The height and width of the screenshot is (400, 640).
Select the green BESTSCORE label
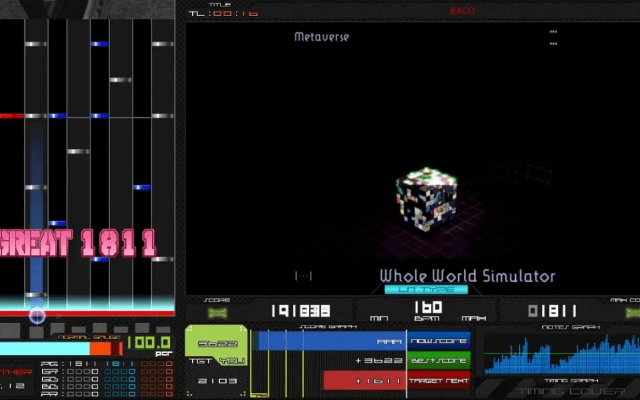point(438,360)
